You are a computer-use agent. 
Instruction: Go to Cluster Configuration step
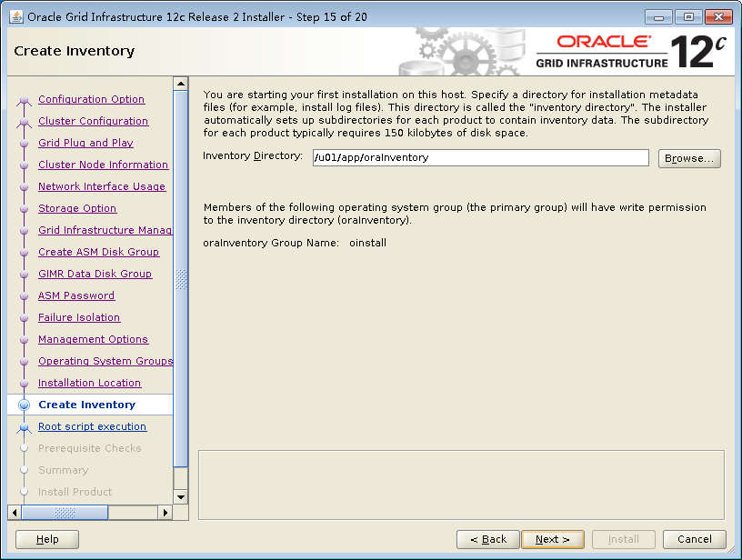94,121
